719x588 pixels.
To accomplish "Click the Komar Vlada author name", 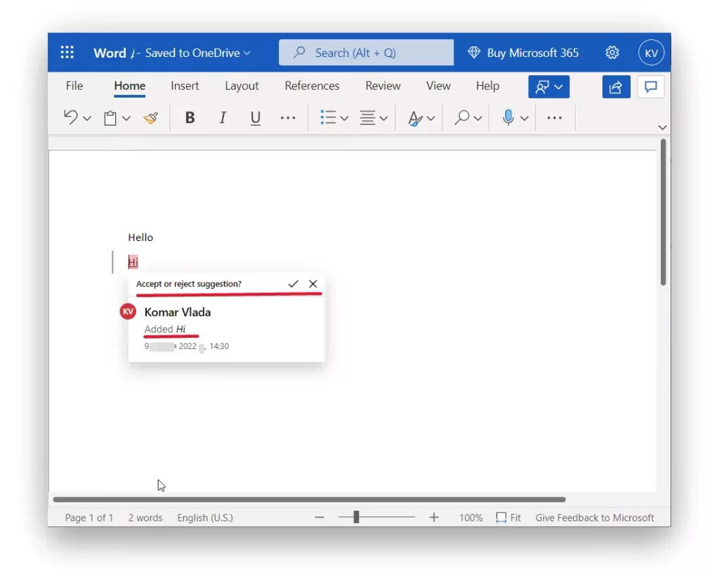I will tap(178, 312).
